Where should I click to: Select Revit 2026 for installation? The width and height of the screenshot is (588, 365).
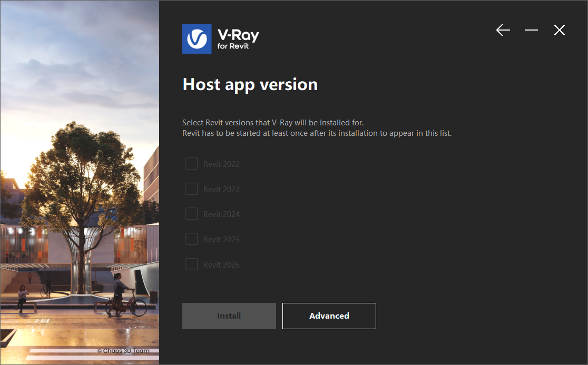[x=191, y=264]
